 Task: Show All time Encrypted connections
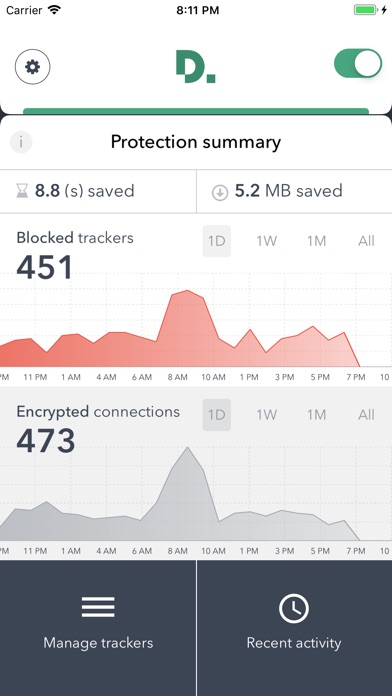366,415
